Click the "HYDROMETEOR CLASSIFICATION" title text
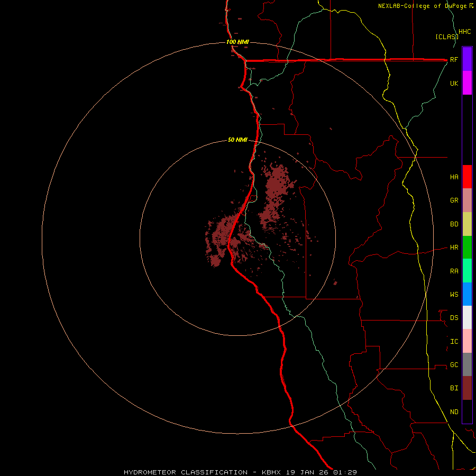The width and height of the screenshot is (476, 476). click(x=186, y=472)
